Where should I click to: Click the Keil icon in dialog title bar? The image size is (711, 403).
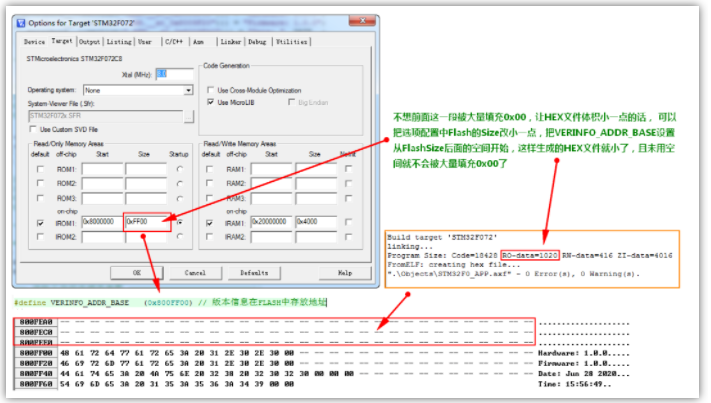[21, 23]
